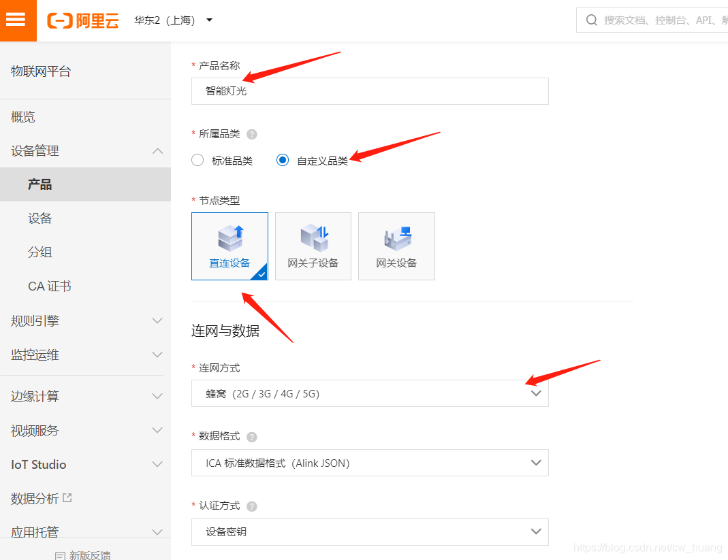728x560 pixels.
Task: Collapse the 设备管理 section
Action: (x=85, y=151)
